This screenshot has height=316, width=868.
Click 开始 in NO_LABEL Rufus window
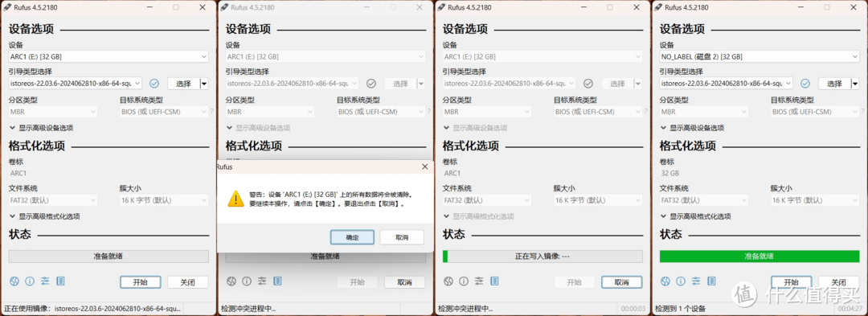[x=792, y=282]
